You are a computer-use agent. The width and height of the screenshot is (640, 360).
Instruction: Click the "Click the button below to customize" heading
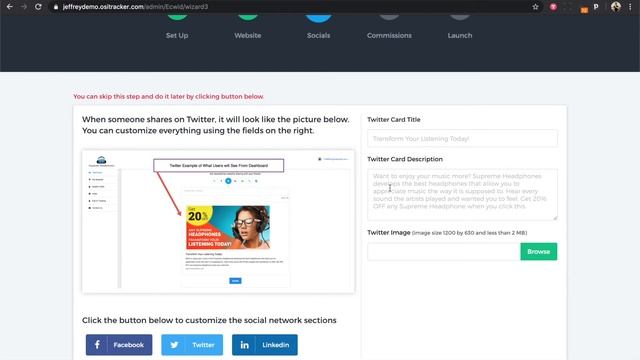click(x=209, y=320)
